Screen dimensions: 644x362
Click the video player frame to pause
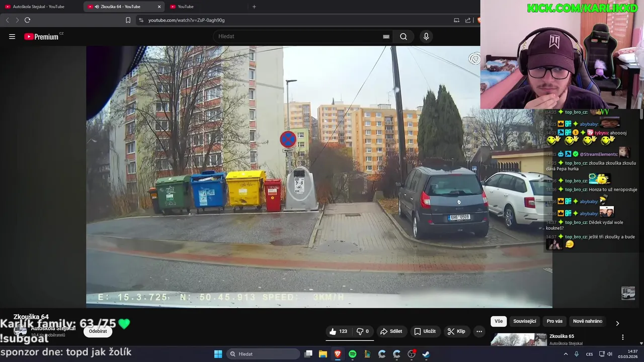(319, 177)
